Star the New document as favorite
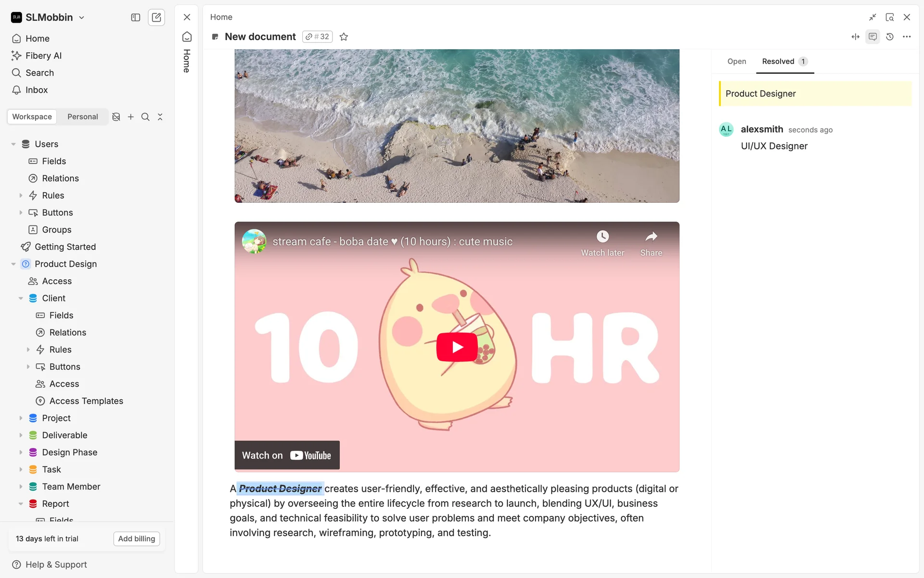This screenshot has height=578, width=924. tap(344, 37)
